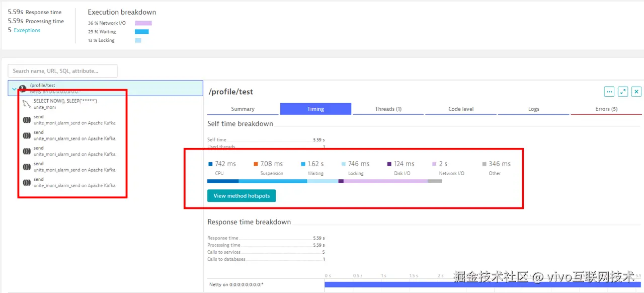The image size is (644, 293).
Task: Click the Self time 5.59 s row
Action: (266, 140)
